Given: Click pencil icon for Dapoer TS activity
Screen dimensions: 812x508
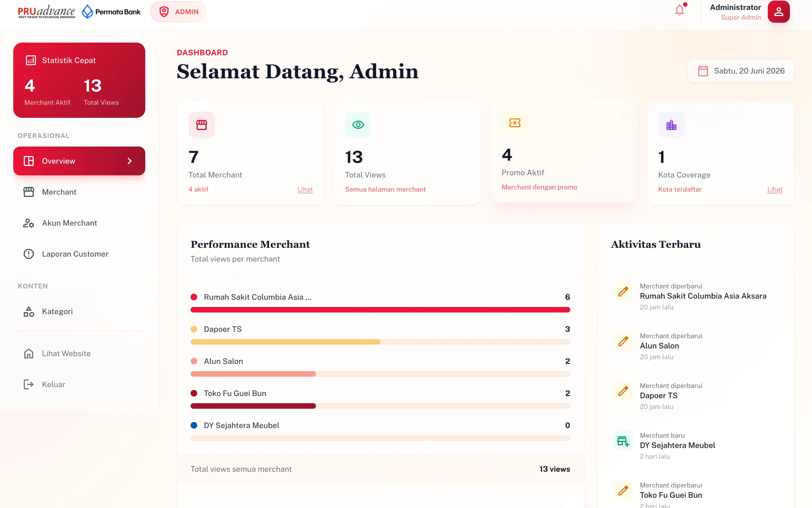Looking at the screenshot, I should point(623,391).
